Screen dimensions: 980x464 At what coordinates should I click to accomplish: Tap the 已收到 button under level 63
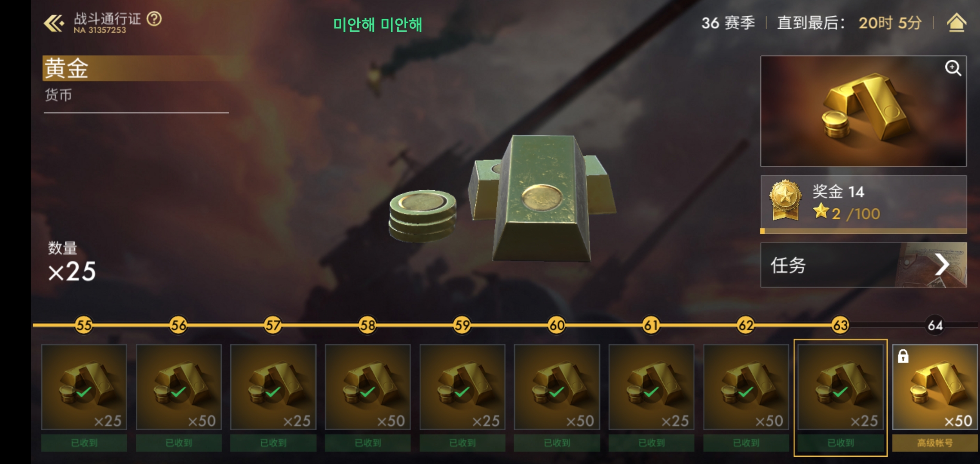point(841,443)
